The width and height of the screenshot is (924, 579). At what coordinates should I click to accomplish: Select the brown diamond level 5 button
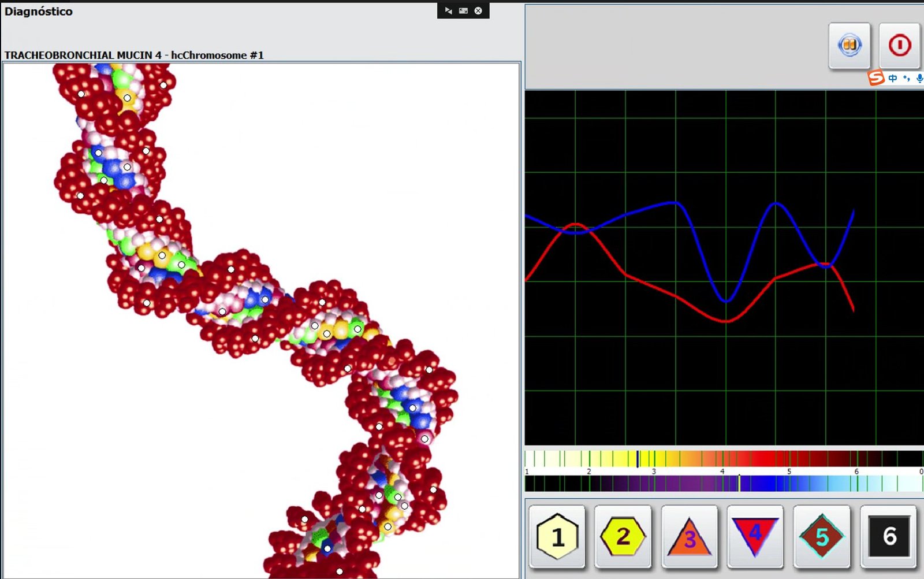[x=821, y=536]
